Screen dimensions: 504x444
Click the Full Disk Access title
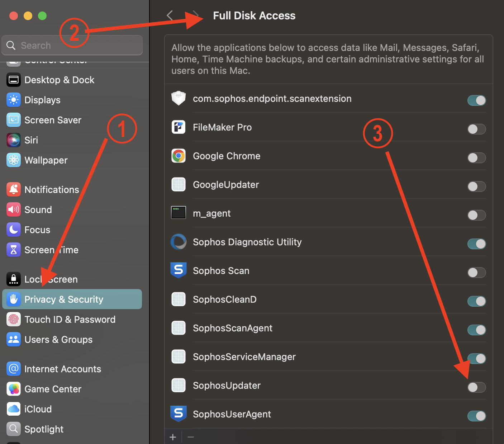254,15
